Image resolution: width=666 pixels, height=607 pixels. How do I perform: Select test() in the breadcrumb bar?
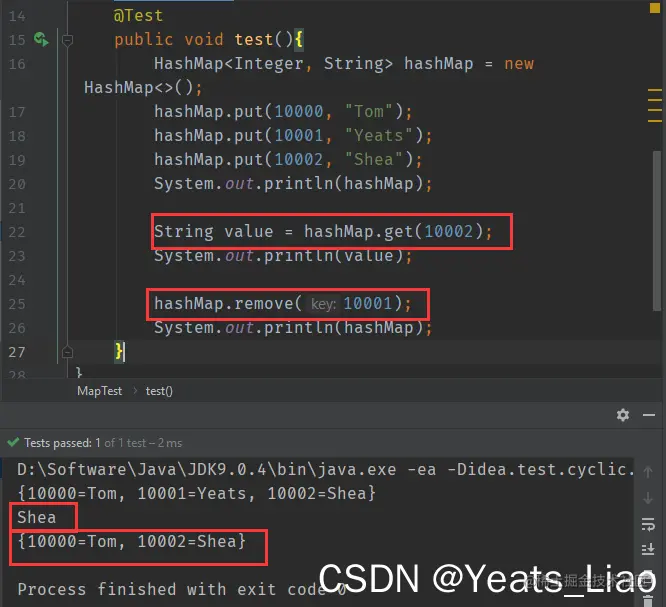point(159,391)
